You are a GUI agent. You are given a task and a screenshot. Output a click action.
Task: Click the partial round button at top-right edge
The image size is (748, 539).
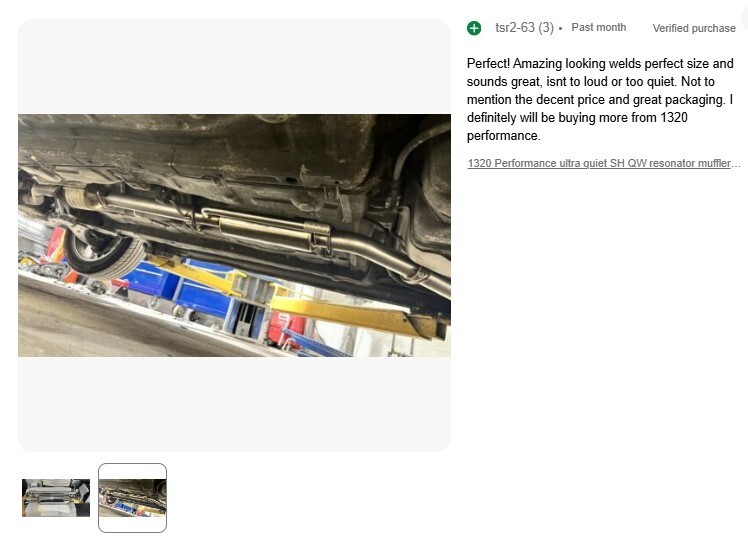[x=745, y=18]
